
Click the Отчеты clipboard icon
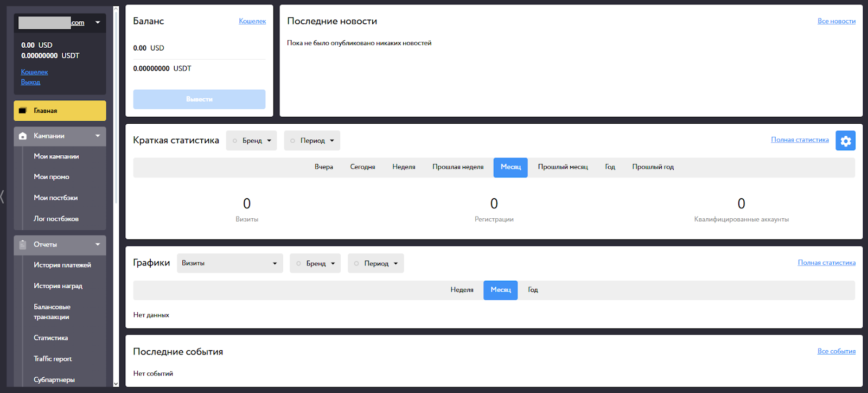pos(23,245)
